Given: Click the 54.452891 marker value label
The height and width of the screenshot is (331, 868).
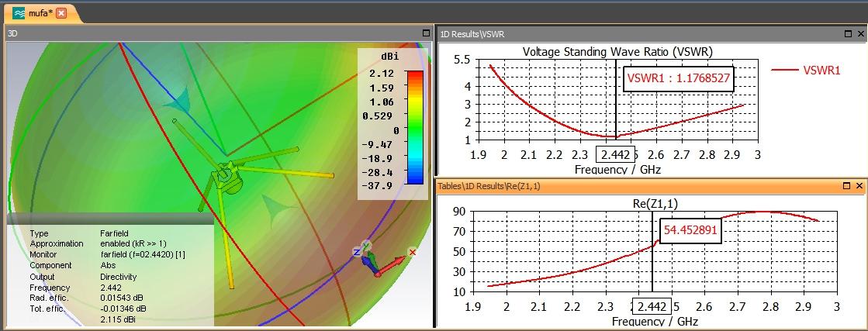Looking at the screenshot, I should coord(691,230).
